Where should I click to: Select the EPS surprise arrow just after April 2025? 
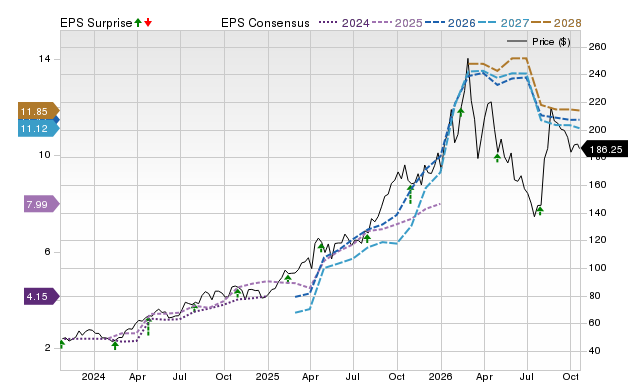point(321,248)
